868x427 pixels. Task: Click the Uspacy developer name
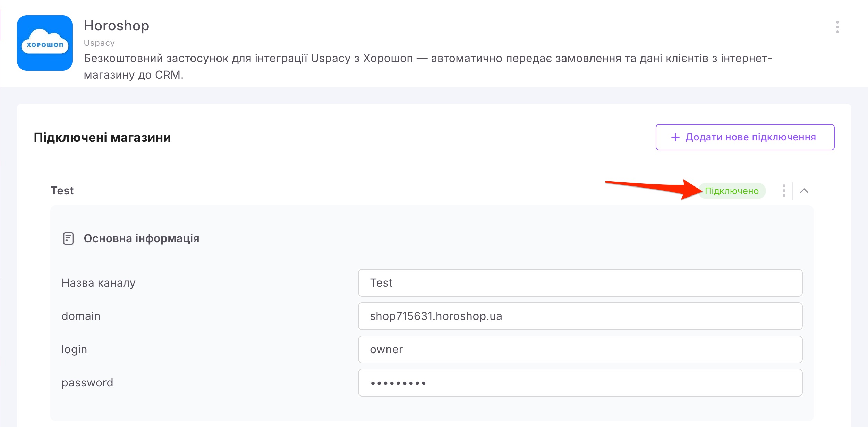99,43
